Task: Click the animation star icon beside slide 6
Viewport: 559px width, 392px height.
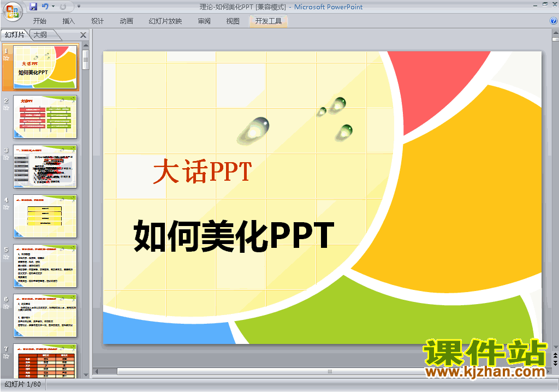Action: [6, 306]
